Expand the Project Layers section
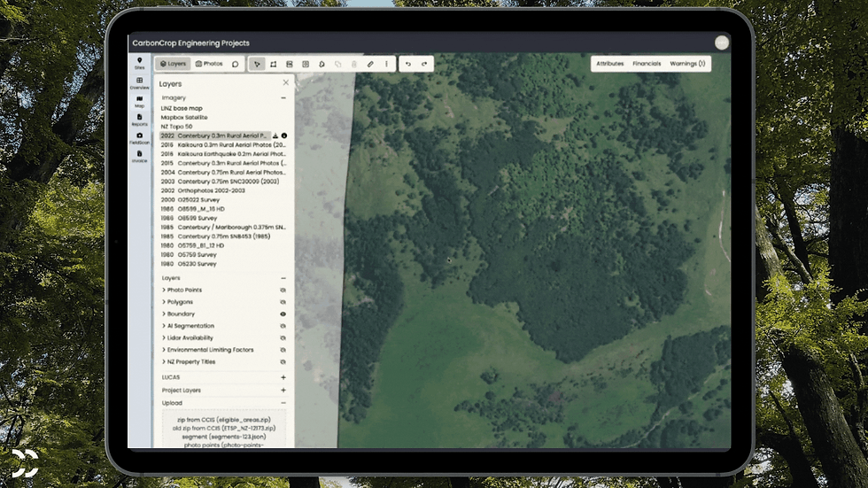Image resolution: width=868 pixels, height=488 pixels. pos(283,390)
